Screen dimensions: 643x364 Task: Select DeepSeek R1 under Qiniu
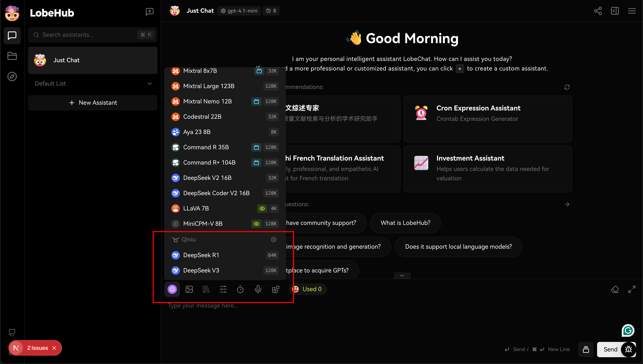tap(225, 255)
